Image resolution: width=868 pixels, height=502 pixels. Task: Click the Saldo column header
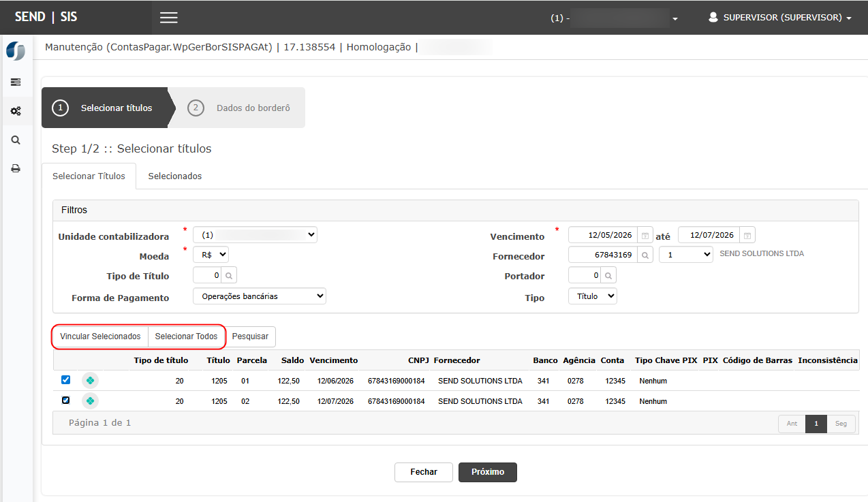pyautogui.click(x=292, y=360)
